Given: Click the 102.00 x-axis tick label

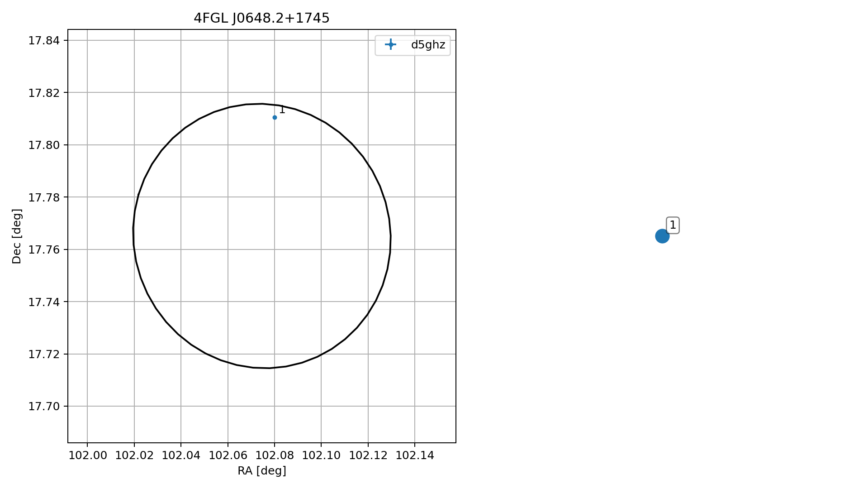Looking at the screenshot, I should (x=88, y=455).
